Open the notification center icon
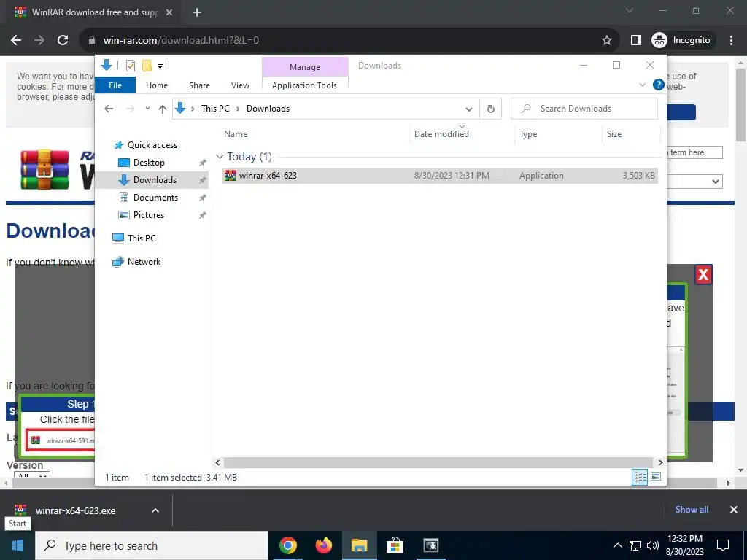This screenshot has height=560, width=747. click(723, 545)
